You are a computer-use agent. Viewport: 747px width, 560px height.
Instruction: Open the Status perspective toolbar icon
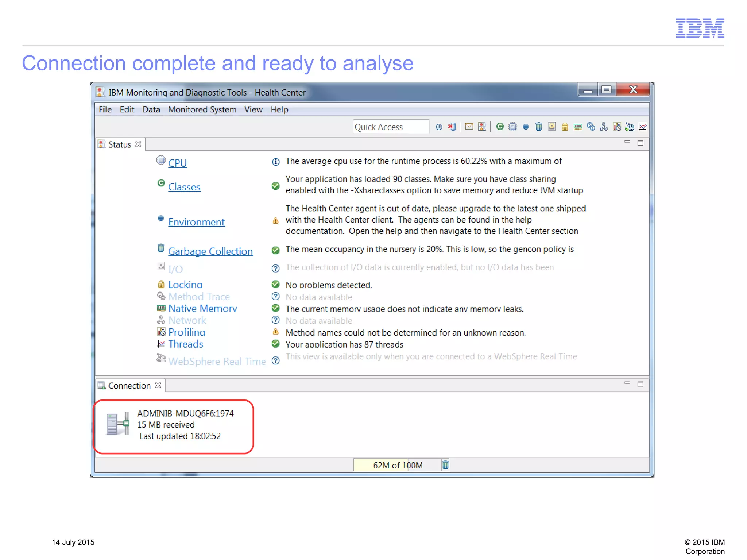pyautogui.click(x=482, y=127)
